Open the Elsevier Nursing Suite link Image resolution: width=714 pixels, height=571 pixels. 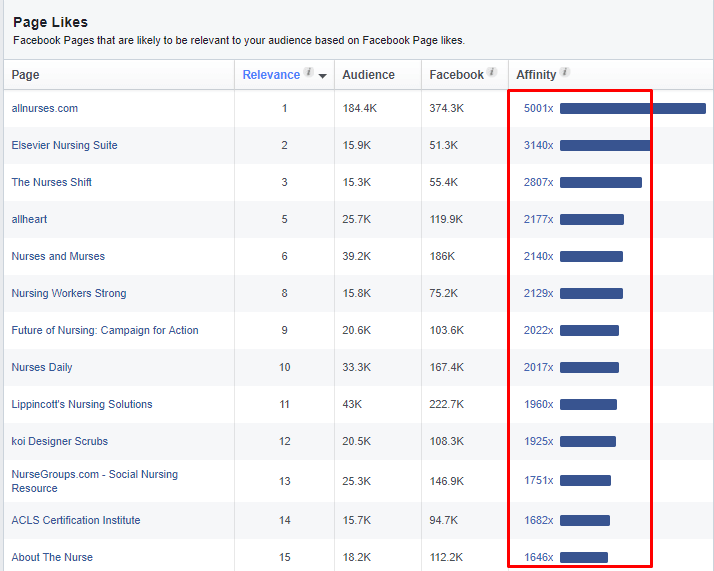tap(64, 145)
